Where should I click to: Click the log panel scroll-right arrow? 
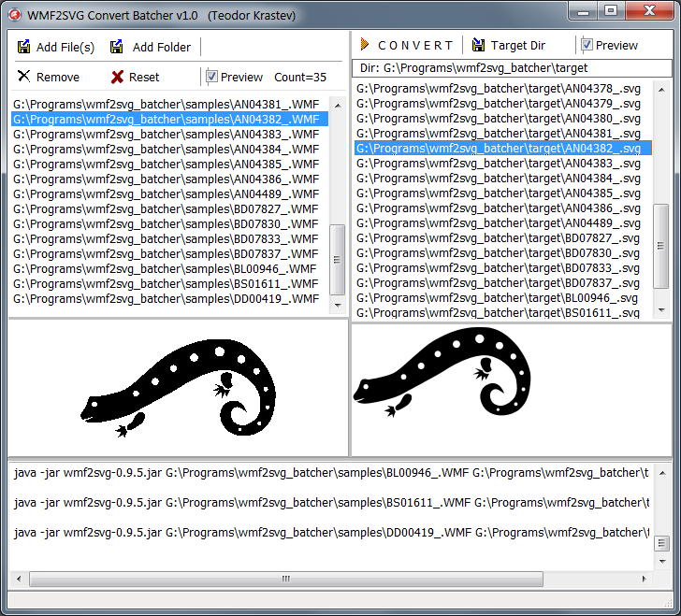tap(645, 579)
